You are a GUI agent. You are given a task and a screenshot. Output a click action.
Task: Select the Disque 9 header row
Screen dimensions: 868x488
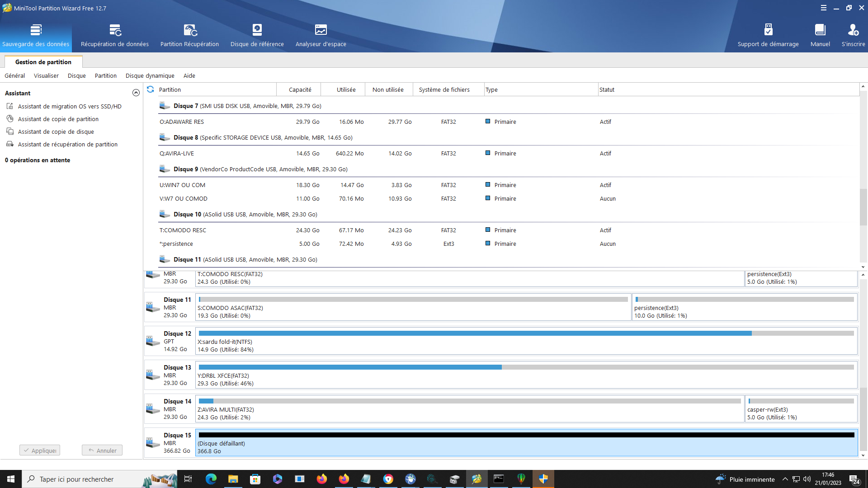pyautogui.click(x=508, y=169)
